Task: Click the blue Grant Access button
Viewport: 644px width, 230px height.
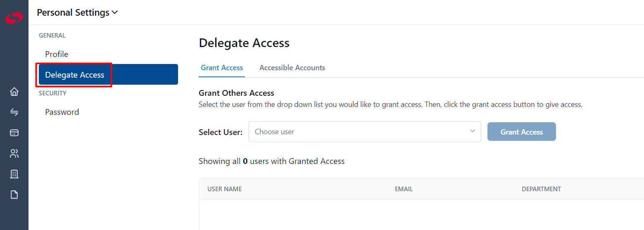Action: tap(521, 132)
